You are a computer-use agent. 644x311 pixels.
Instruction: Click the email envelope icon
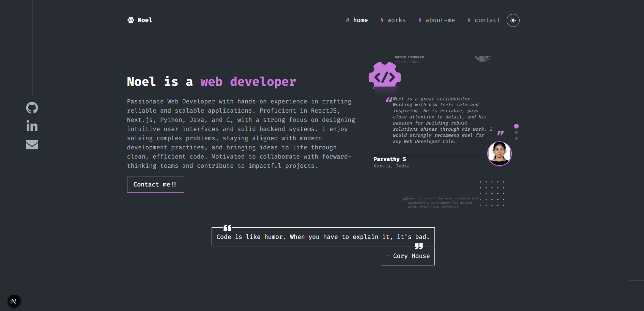pyautogui.click(x=32, y=145)
